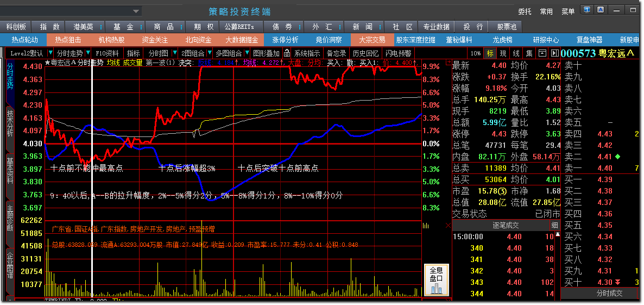Click the 分时成交 button at bottom right

point(609,294)
